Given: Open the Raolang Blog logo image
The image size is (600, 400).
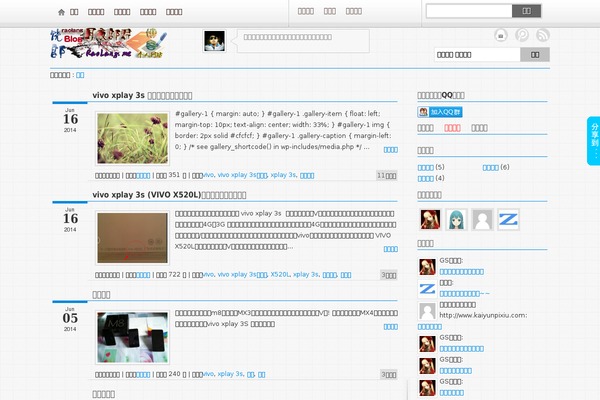Looking at the screenshot, I should 109,43.
